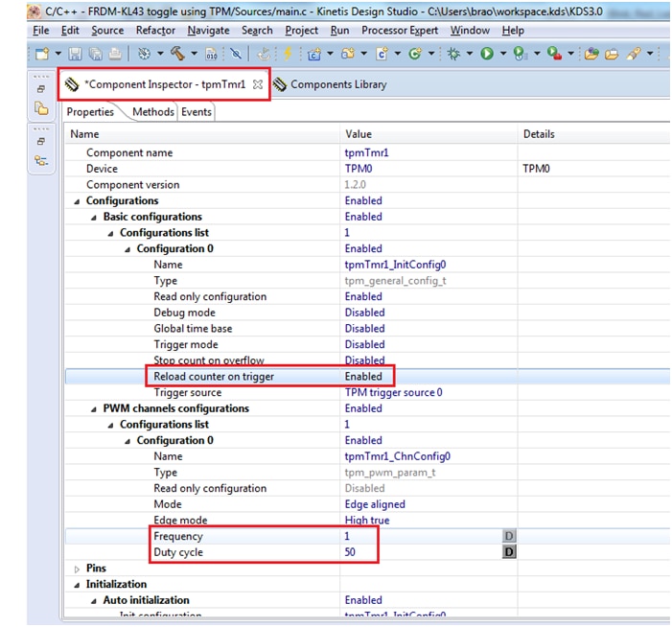Click the D button in Frequency row
Viewport: 672px width, 627px height.
click(x=509, y=536)
